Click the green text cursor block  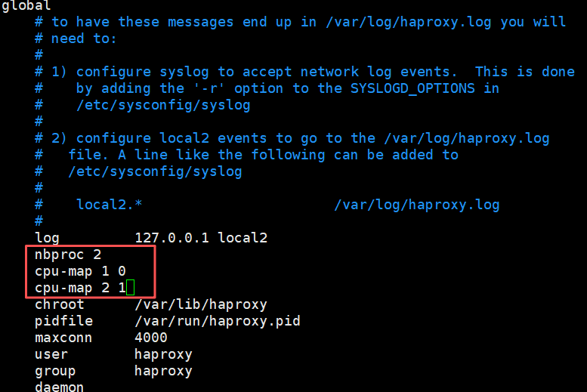pyautogui.click(x=130, y=288)
